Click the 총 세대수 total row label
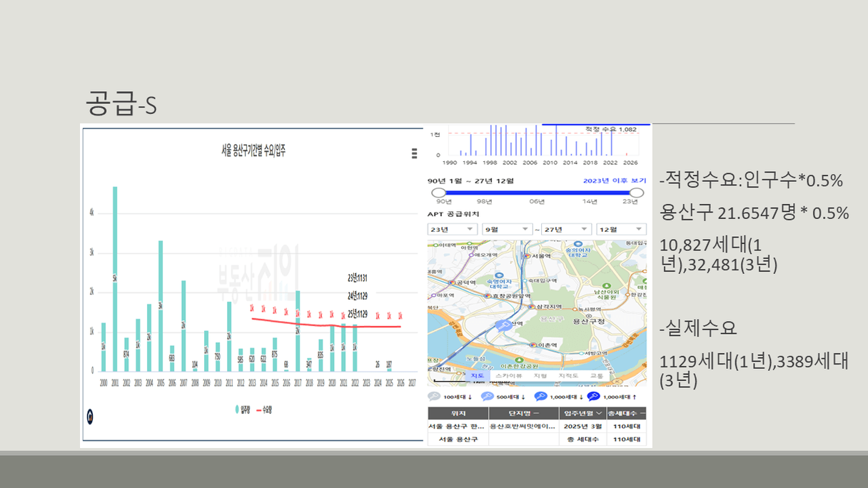This screenshot has height=488, width=868. (582, 439)
